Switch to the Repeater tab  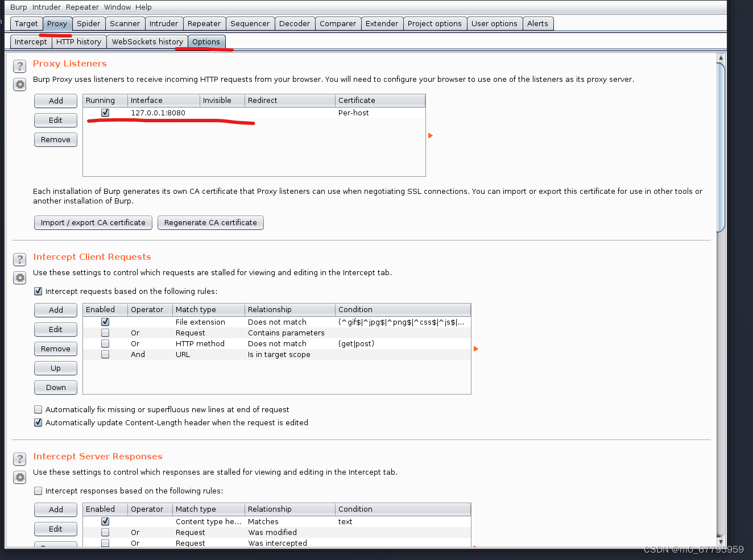click(204, 23)
